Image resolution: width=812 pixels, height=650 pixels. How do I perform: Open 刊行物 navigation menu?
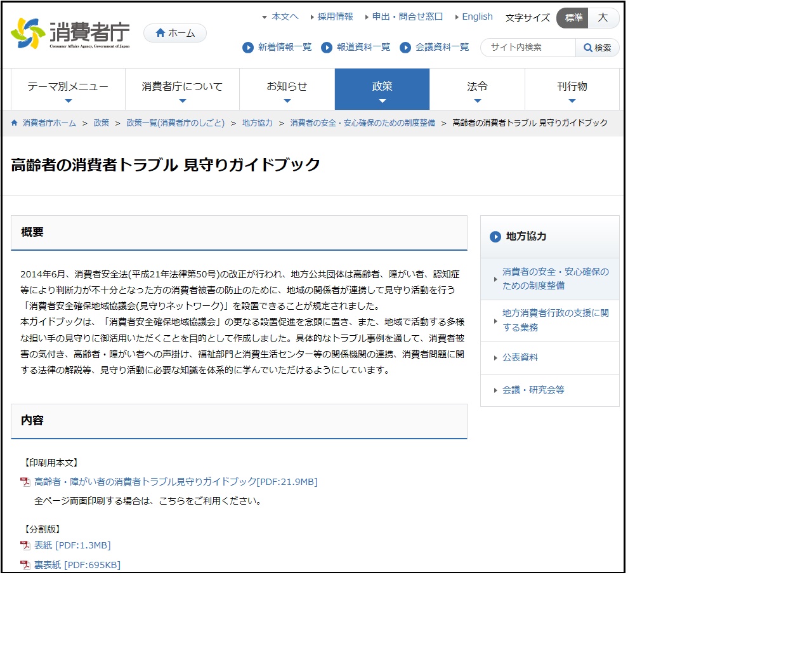click(x=572, y=90)
